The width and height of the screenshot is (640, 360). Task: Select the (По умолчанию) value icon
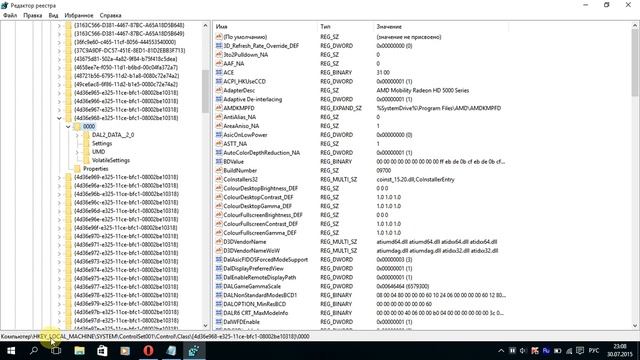(219, 37)
